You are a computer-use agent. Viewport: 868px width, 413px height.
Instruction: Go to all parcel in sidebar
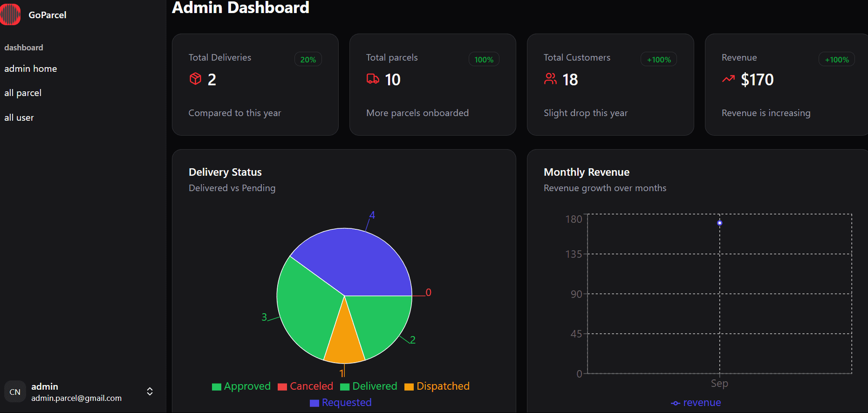pos(23,93)
